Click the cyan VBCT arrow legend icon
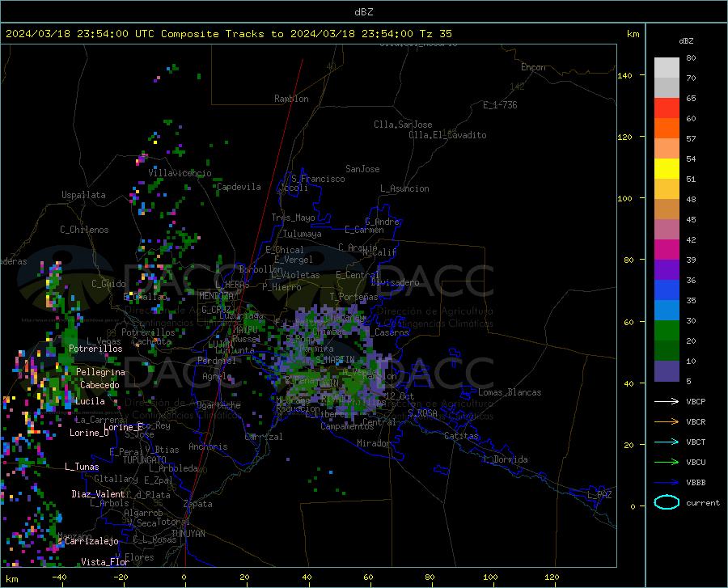Screen dimensions: 728x588 coord(667,442)
